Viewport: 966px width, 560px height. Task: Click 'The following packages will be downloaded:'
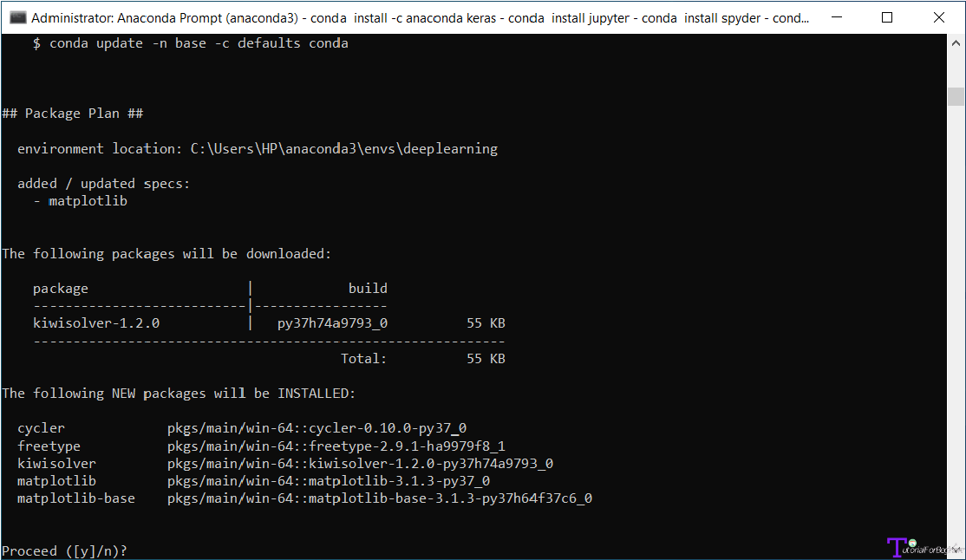pyautogui.click(x=166, y=254)
